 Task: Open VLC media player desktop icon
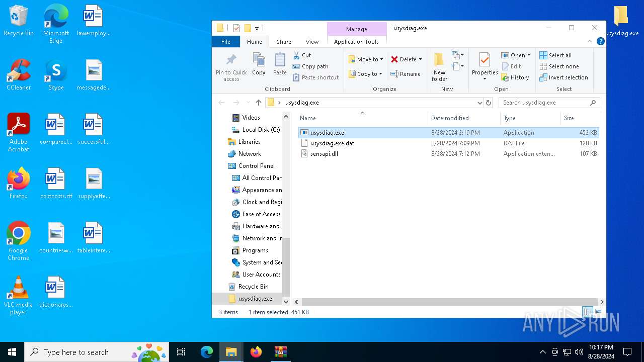18,296
